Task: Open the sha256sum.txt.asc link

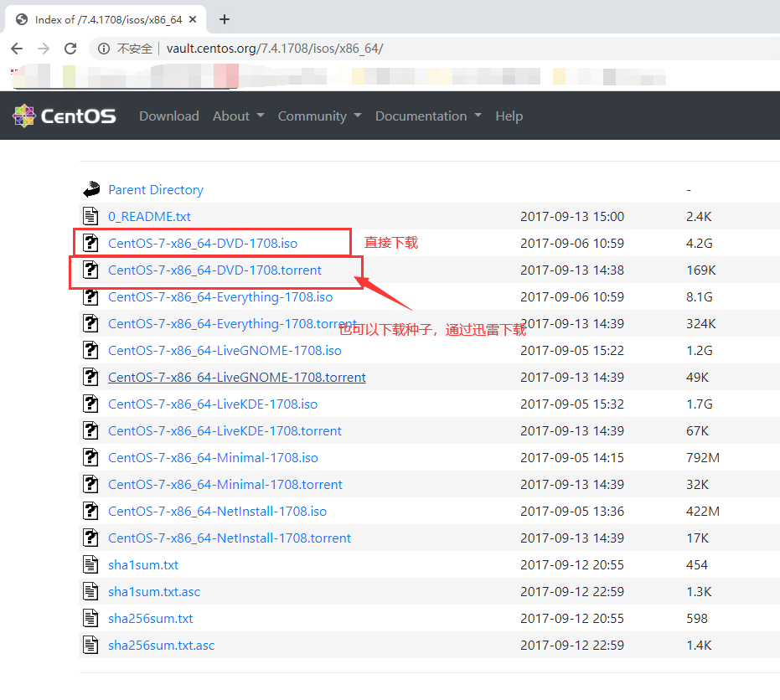Action: [x=161, y=646]
